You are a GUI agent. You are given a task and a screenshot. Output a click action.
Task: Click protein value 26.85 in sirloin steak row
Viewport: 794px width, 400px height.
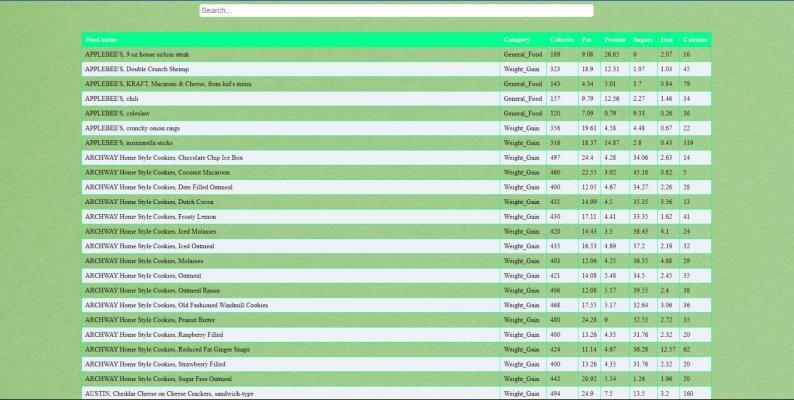click(612, 54)
